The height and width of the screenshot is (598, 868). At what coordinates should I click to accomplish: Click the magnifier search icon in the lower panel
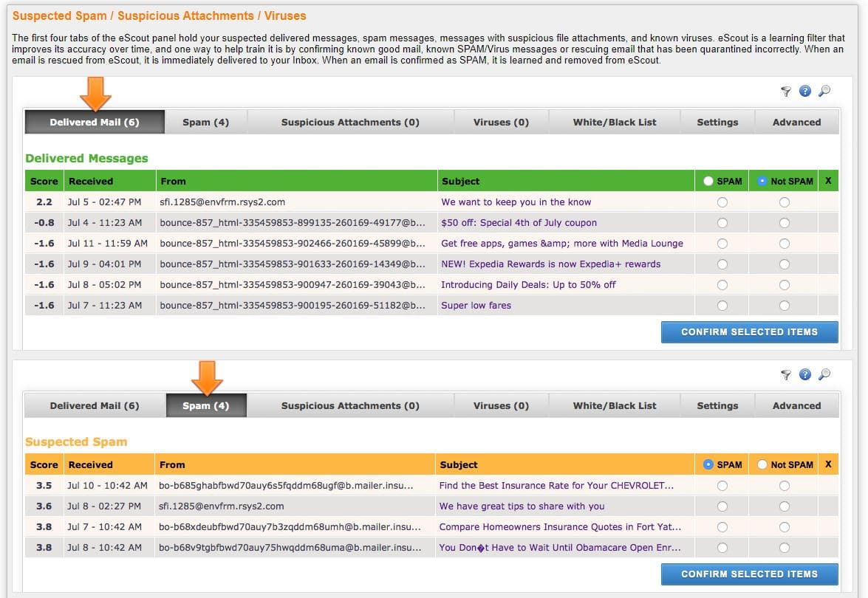824,374
